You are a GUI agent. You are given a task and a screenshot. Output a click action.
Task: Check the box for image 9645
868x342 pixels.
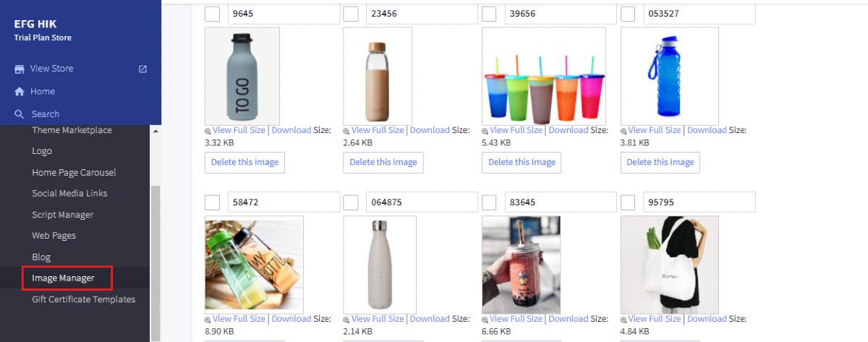click(213, 14)
